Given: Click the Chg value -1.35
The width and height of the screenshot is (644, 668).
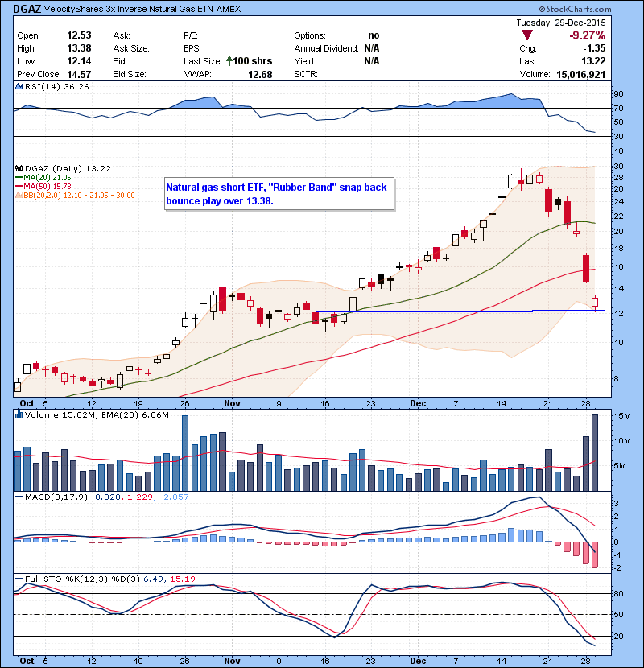Looking at the screenshot, I should click(594, 48).
